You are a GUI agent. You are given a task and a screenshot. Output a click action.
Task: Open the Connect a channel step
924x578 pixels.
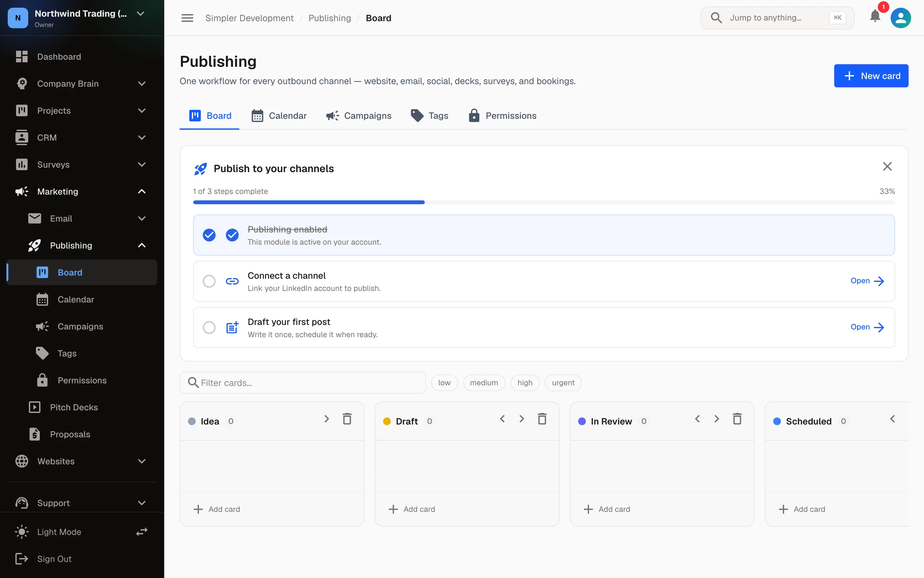point(867,281)
